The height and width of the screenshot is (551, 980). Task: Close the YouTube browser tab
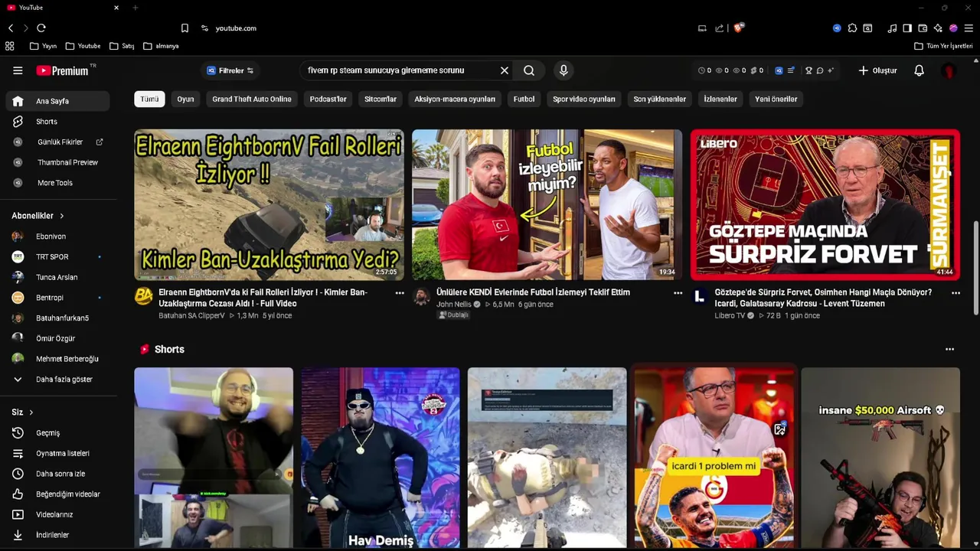(116, 8)
